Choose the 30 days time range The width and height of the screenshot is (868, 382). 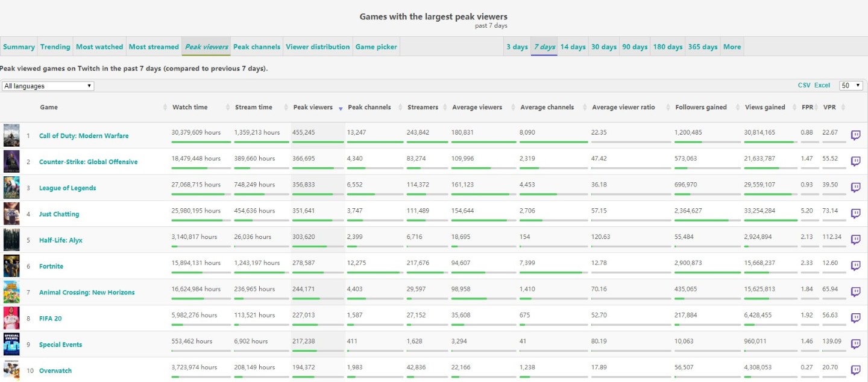(x=604, y=46)
